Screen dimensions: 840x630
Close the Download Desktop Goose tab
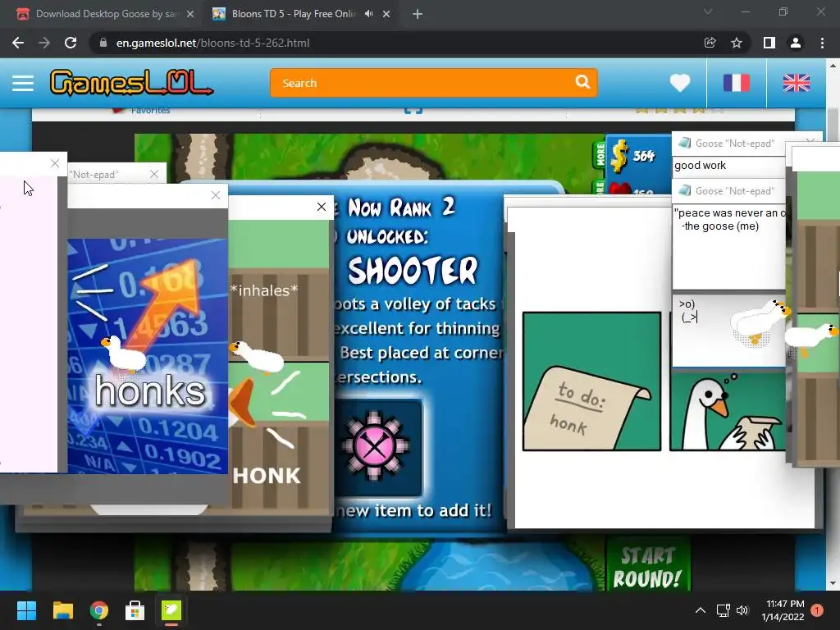[x=190, y=14]
